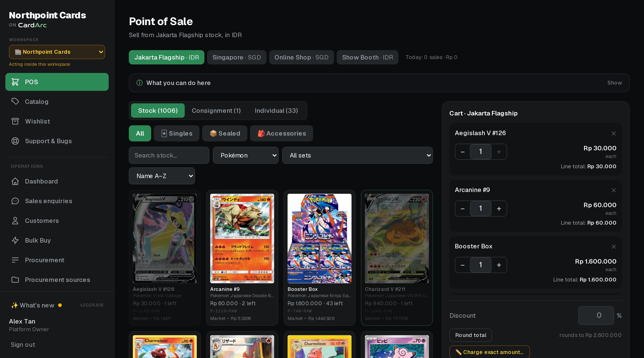Screen dimensions: 644x358
Task: Select the Consignment (1) tab
Action: (216, 111)
